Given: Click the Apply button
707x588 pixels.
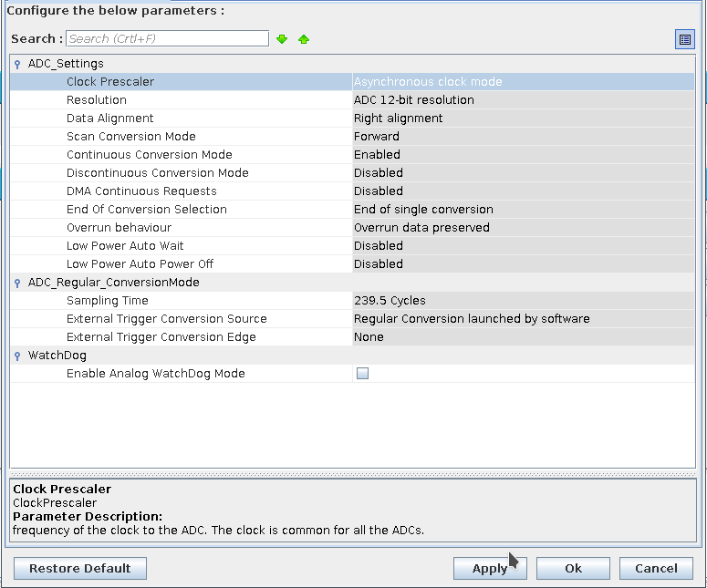Looking at the screenshot, I should (x=490, y=568).
